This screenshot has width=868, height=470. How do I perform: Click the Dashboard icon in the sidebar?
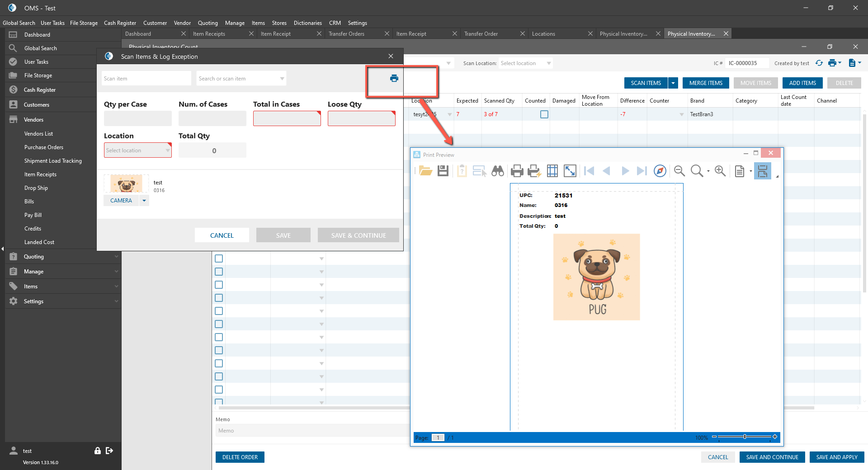tap(13, 35)
